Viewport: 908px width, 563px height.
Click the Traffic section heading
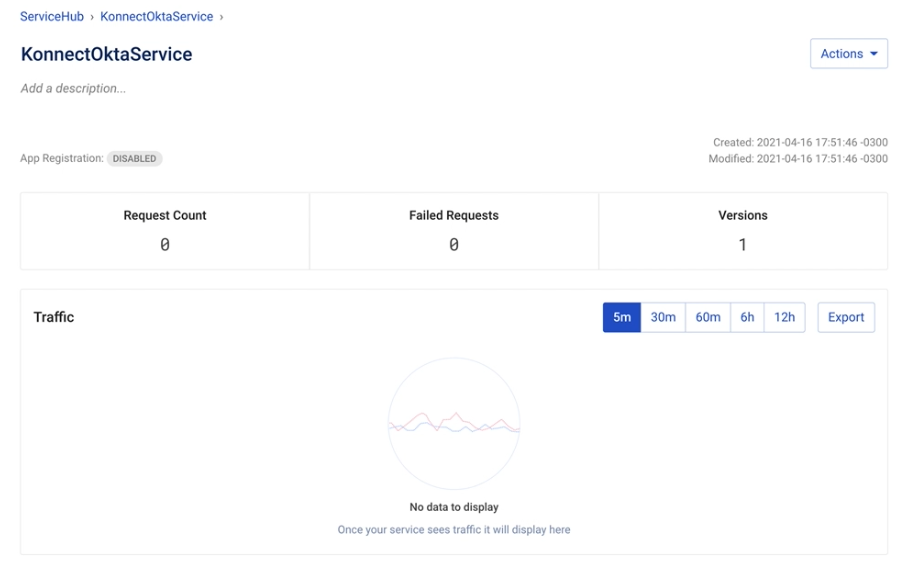54,317
